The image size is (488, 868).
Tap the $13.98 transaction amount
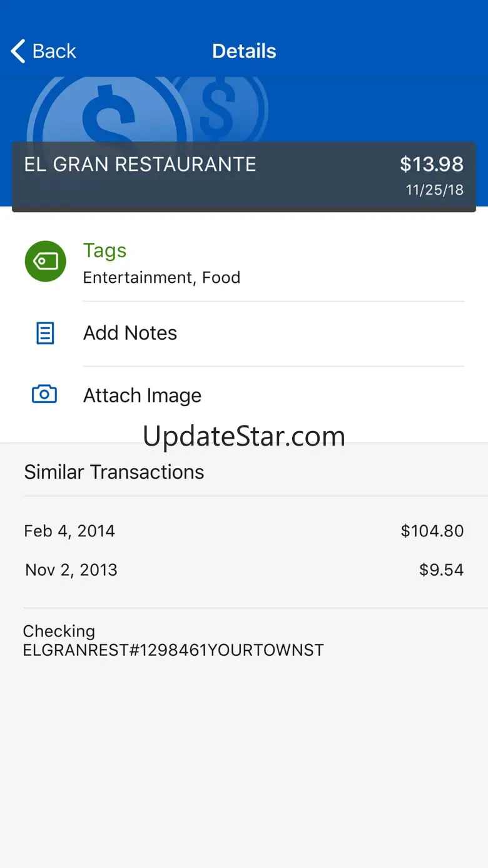(432, 165)
